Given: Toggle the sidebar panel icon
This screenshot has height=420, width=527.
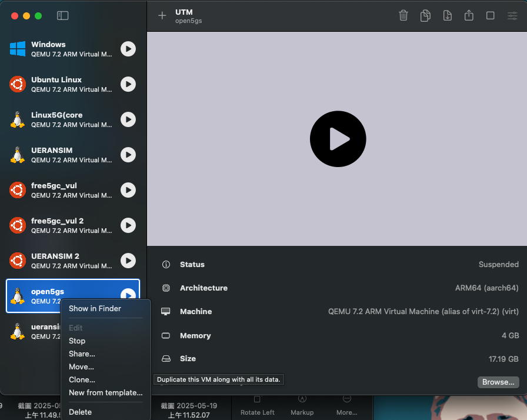Looking at the screenshot, I should (62, 15).
